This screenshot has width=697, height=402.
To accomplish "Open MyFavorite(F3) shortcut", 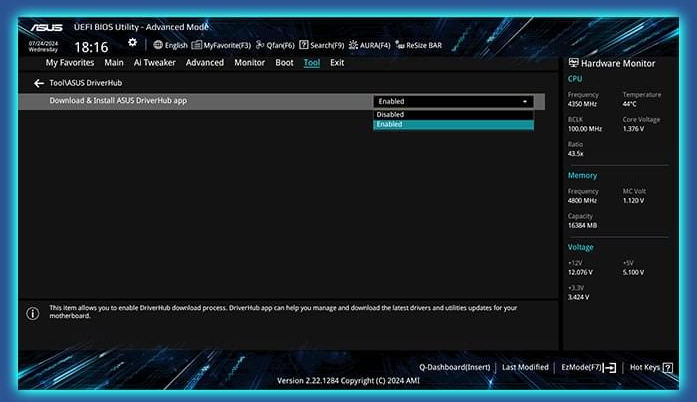I will point(221,45).
